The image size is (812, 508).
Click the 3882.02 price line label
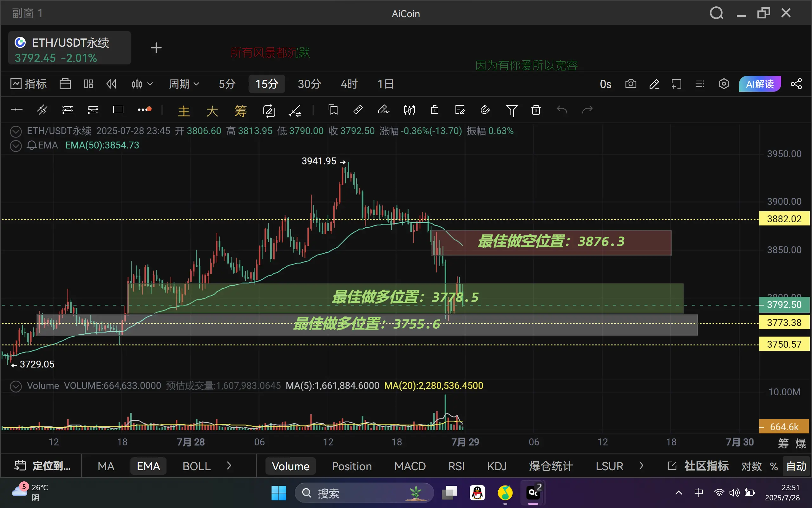[x=784, y=219]
